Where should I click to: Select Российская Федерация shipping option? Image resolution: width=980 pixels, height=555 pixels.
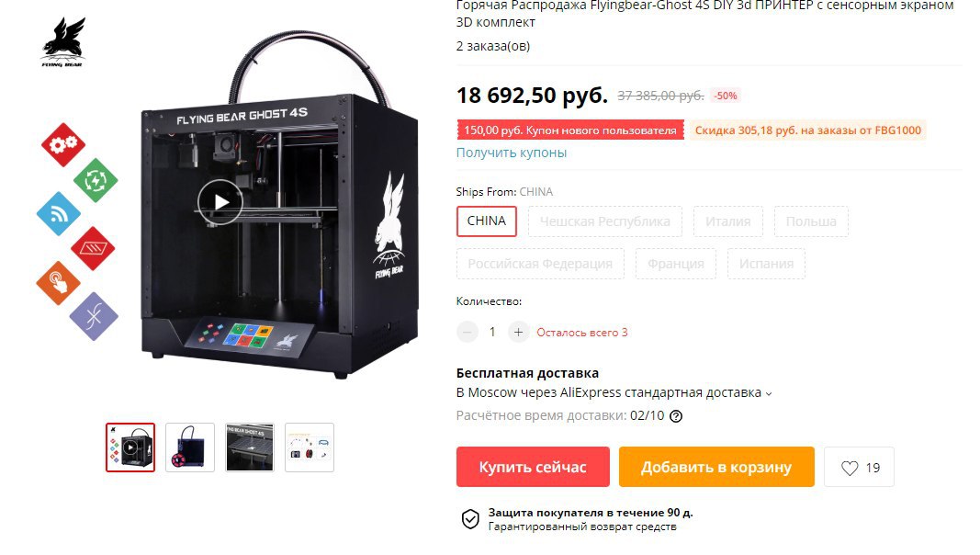[540, 264]
